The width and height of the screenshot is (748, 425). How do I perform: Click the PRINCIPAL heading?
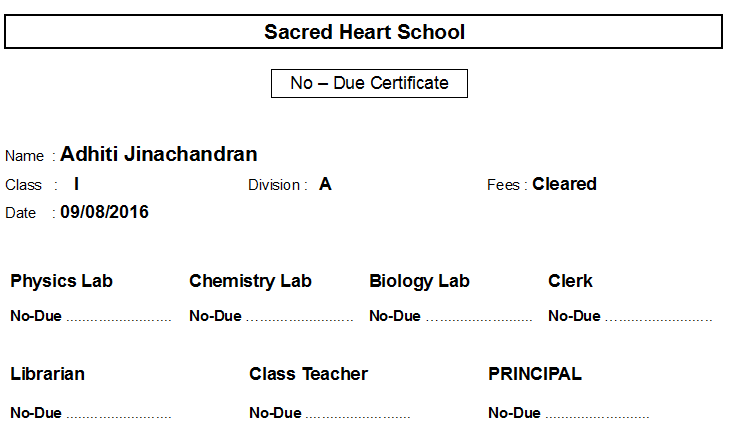pyautogui.click(x=535, y=374)
